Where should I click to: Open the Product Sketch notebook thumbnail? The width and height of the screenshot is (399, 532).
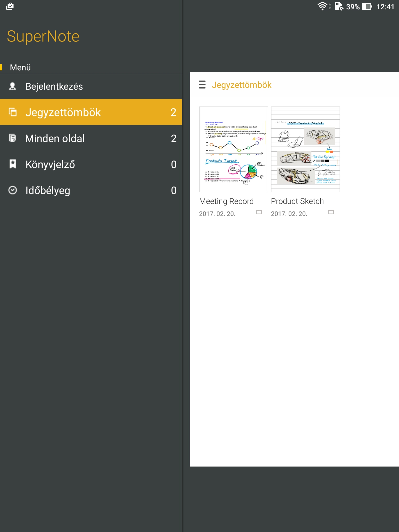coord(305,149)
